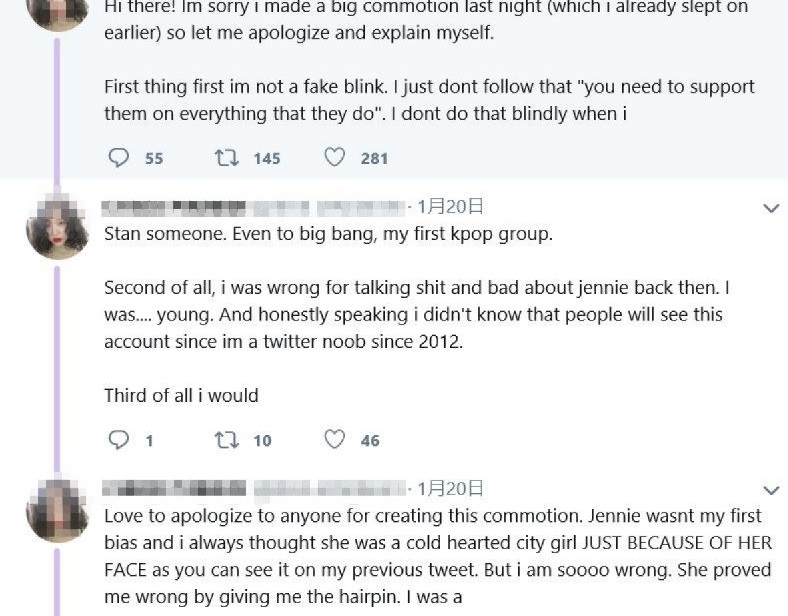Image resolution: width=788 pixels, height=616 pixels.
Task: Open avatar of 'Love to apologize' tweet author
Action: (57, 510)
